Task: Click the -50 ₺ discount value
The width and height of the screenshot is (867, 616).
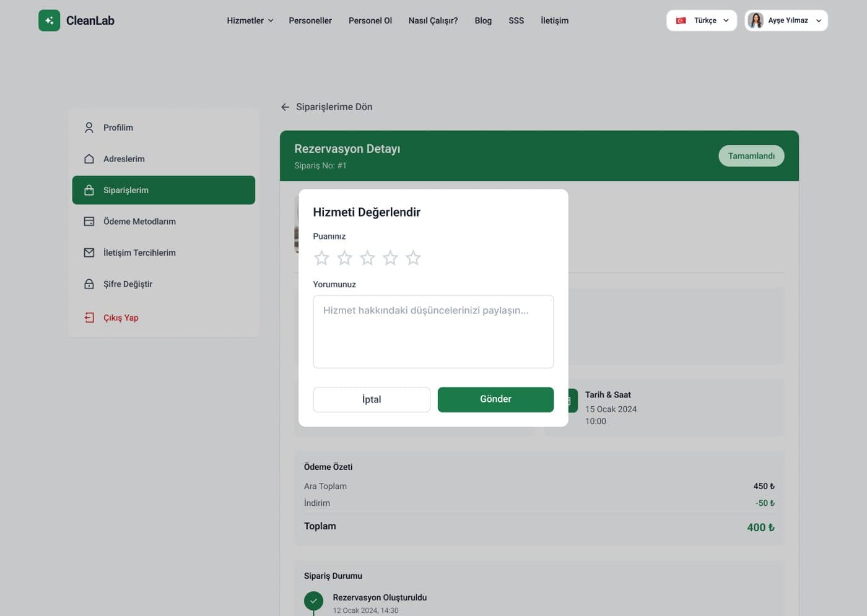Action: pos(765,503)
